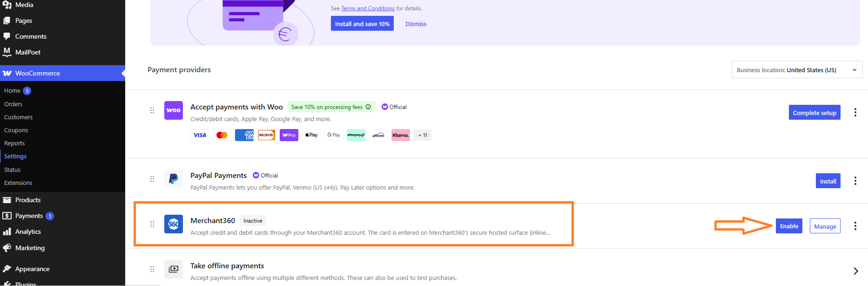Click Manage for Merchant360

coord(825,226)
